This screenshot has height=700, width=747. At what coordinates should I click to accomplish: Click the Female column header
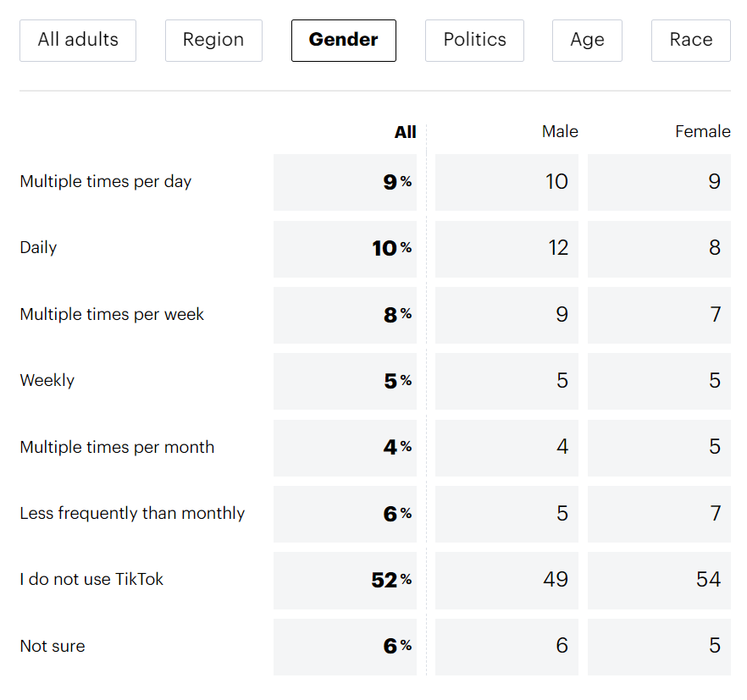(702, 131)
